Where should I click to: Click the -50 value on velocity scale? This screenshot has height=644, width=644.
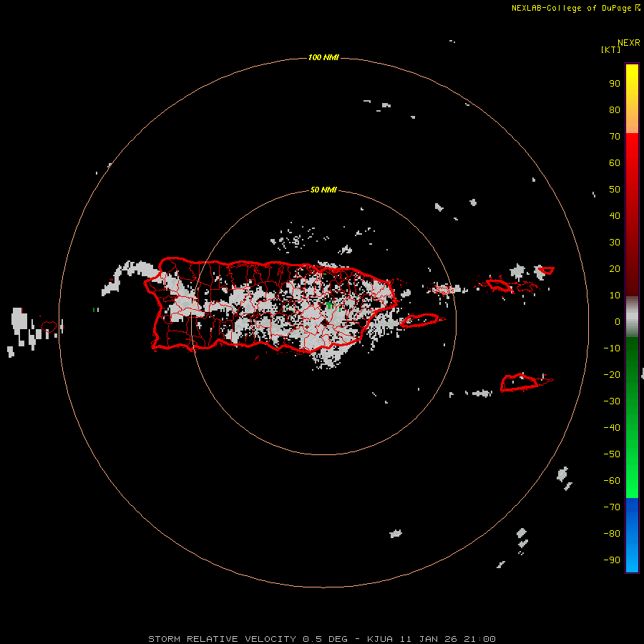612,454
